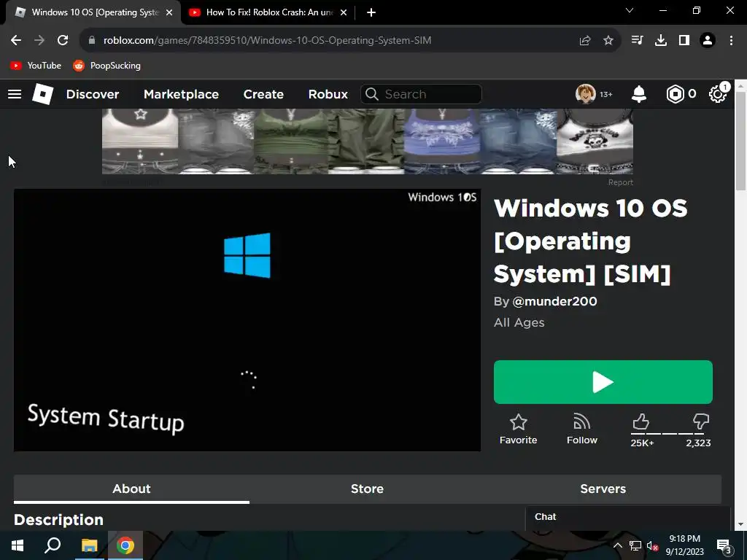Go back with the browser back arrow
747x560 pixels.
16,41
